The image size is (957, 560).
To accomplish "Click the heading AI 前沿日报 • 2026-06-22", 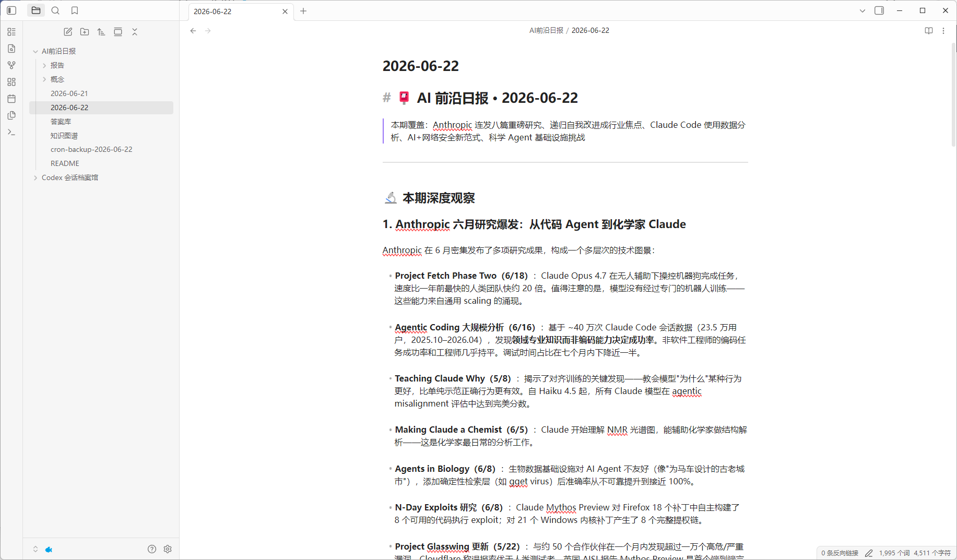I will (x=497, y=98).
